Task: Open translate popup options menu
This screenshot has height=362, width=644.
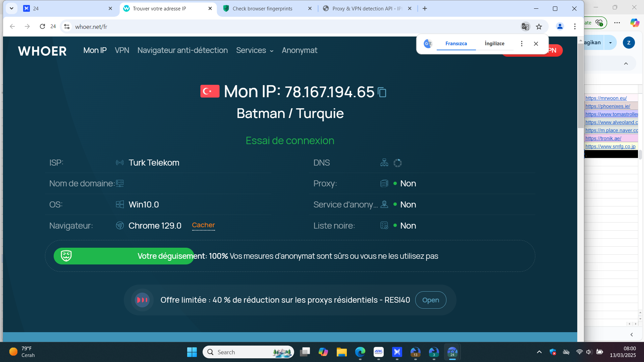Action: (522, 44)
